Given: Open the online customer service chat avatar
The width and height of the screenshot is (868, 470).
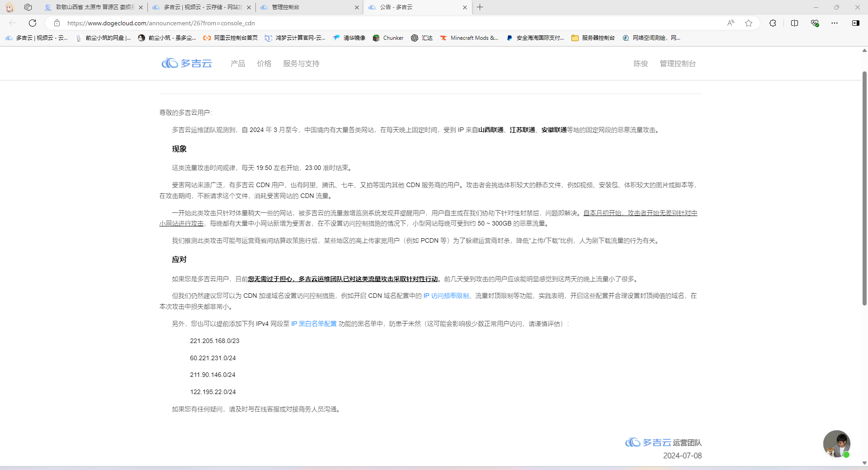Looking at the screenshot, I should [836, 444].
